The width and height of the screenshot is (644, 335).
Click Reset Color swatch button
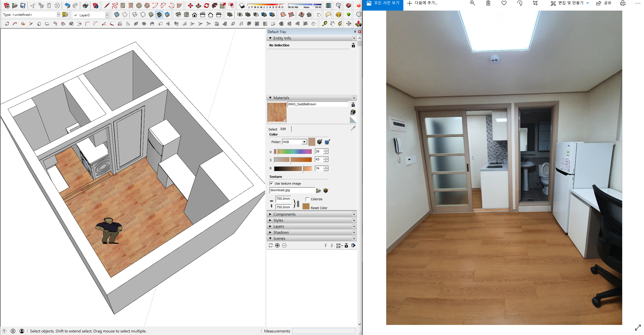pyautogui.click(x=306, y=207)
